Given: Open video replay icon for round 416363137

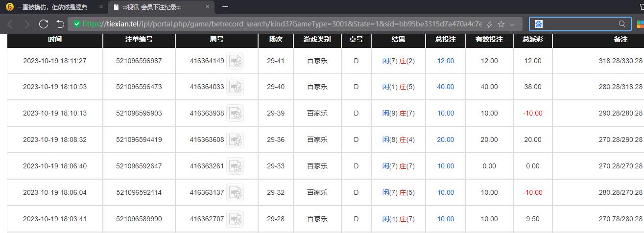Looking at the screenshot, I should pyautogui.click(x=235, y=193).
